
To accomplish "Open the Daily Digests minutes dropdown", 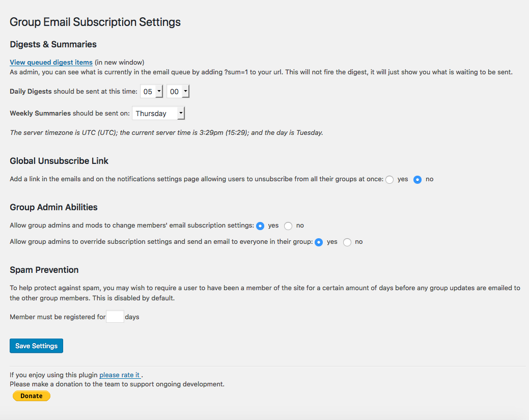I will [x=178, y=92].
